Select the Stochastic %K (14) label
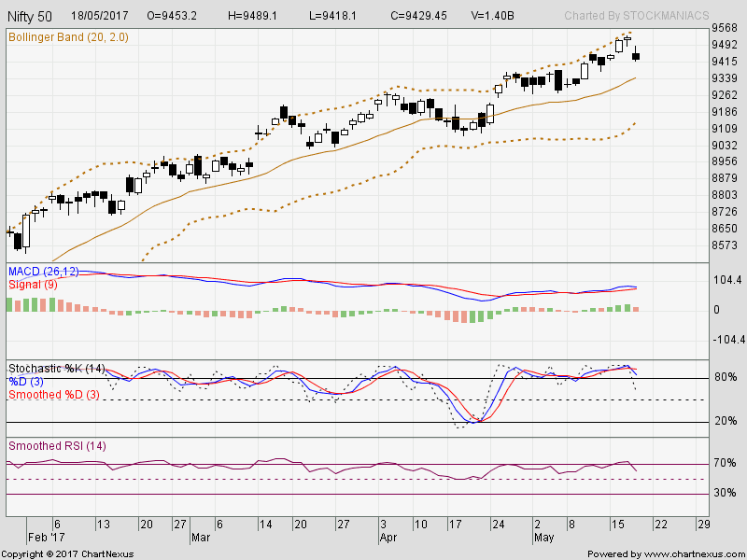Screen dimensions: 747x560 pos(56,369)
